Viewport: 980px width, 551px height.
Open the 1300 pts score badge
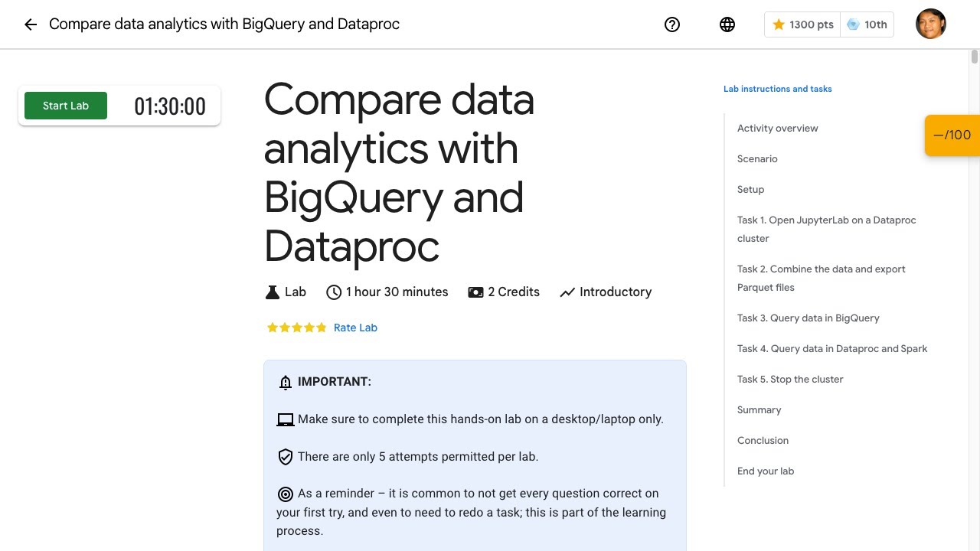(802, 24)
